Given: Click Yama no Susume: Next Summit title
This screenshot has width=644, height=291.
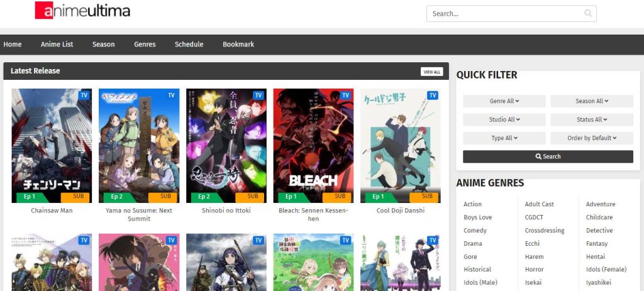Looking at the screenshot, I should (139, 215).
